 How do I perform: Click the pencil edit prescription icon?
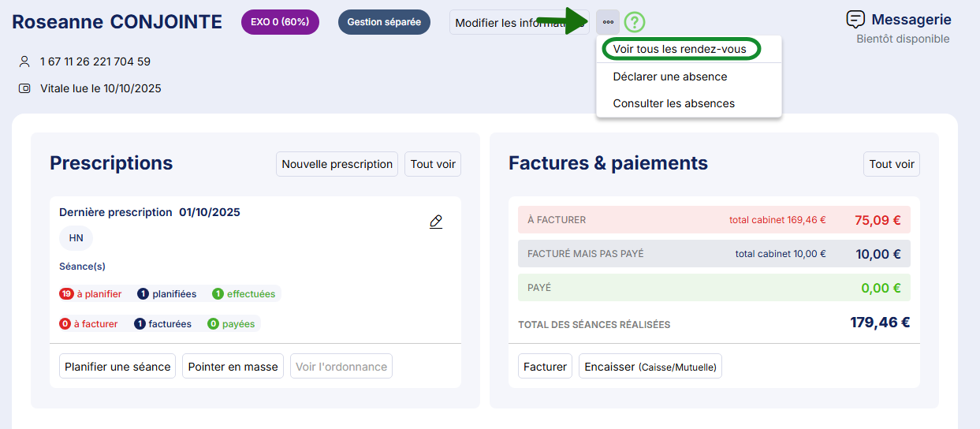[x=436, y=222]
